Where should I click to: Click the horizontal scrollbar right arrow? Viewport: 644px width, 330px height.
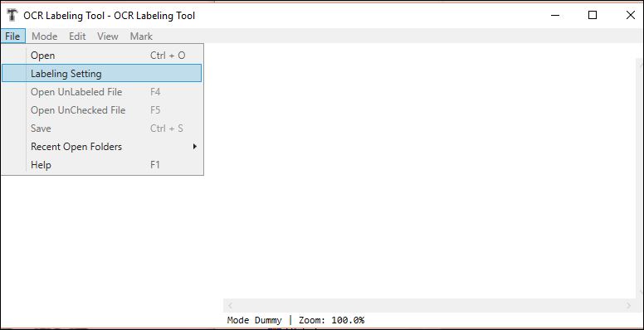click(628, 306)
